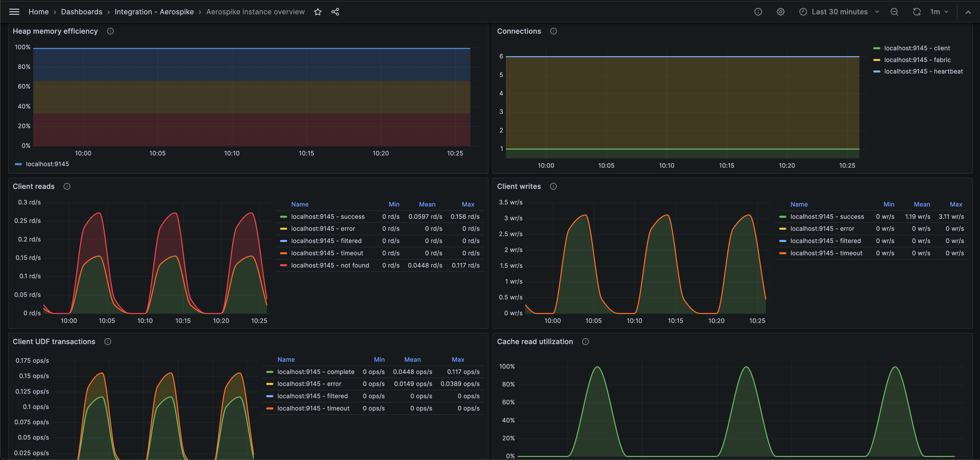Open dashboard settings gear
The image size is (980, 460).
(x=780, y=12)
